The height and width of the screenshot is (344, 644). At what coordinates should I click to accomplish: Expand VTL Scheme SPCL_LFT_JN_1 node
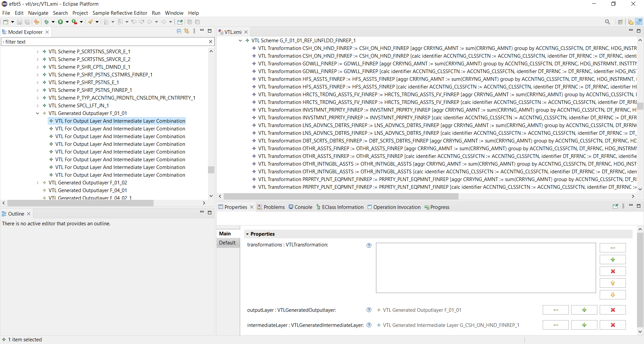[x=38, y=106]
